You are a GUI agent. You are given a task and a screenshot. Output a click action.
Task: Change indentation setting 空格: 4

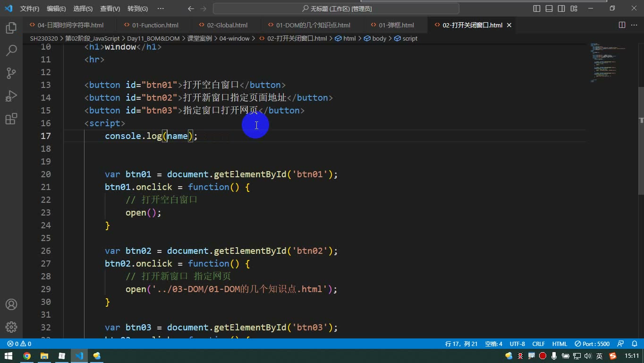(x=494, y=344)
